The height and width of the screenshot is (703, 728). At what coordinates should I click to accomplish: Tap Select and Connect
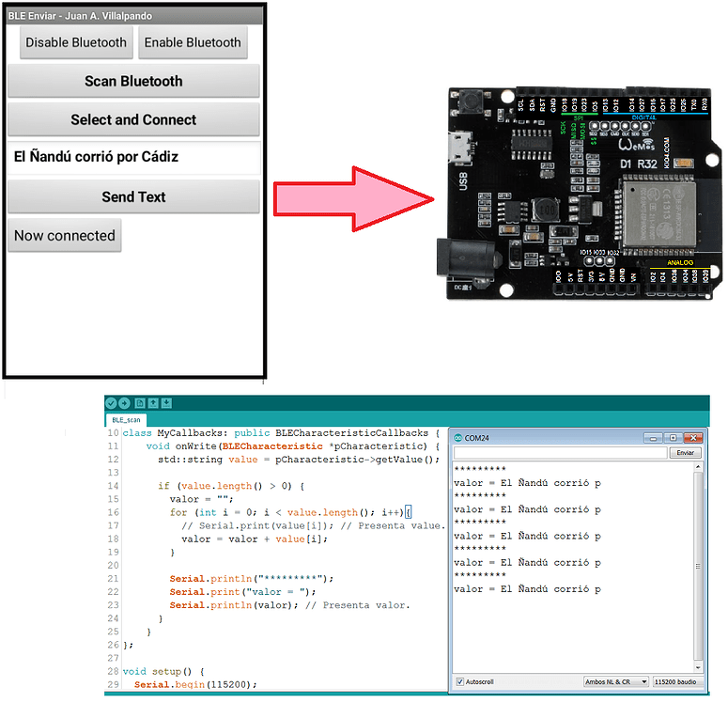click(x=133, y=120)
